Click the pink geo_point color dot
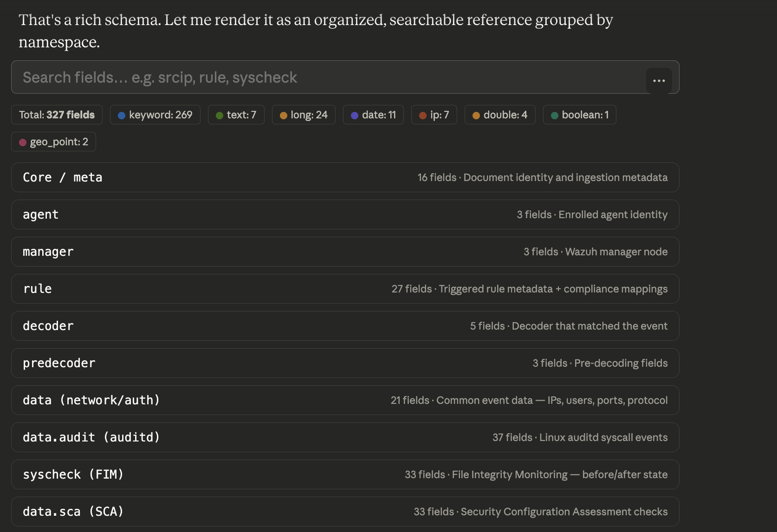 (23, 142)
